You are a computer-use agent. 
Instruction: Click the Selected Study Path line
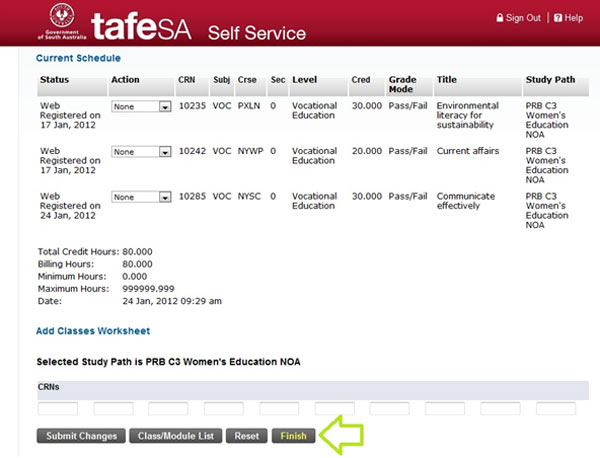tap(168, 362)
